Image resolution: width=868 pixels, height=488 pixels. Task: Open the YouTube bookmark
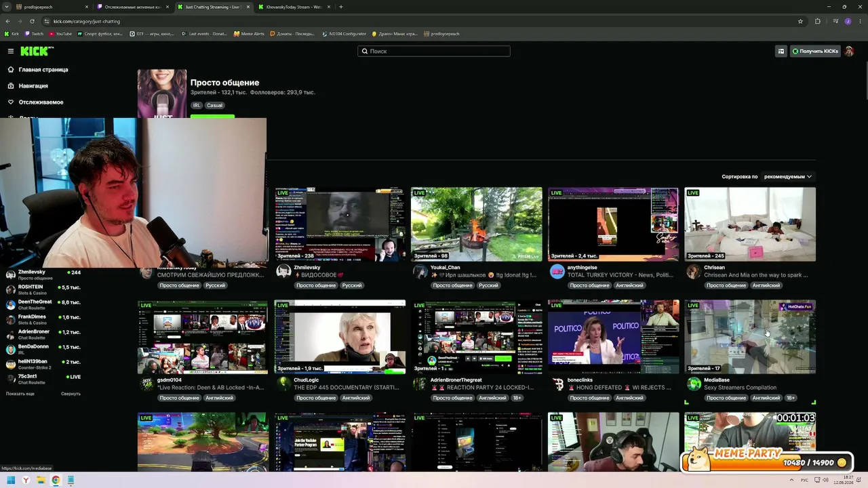(60, 34)
